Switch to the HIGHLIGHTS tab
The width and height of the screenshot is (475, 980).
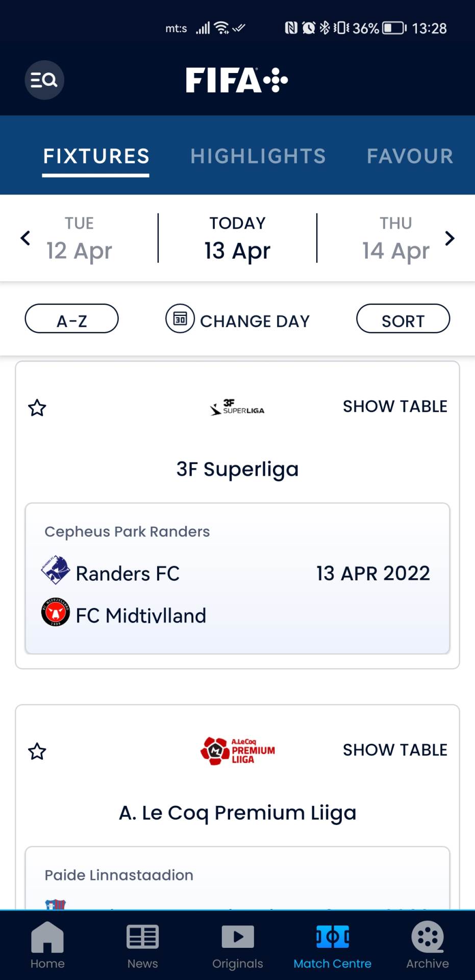coord(258,156)
